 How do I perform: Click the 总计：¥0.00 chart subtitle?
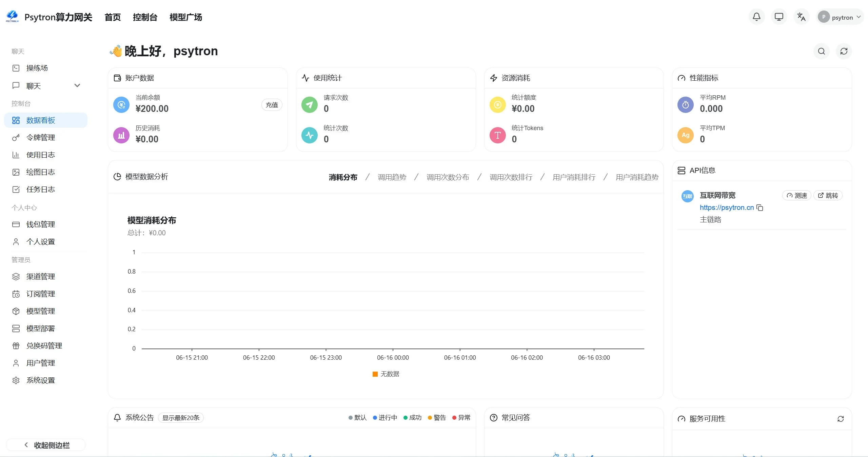[146, 233]
